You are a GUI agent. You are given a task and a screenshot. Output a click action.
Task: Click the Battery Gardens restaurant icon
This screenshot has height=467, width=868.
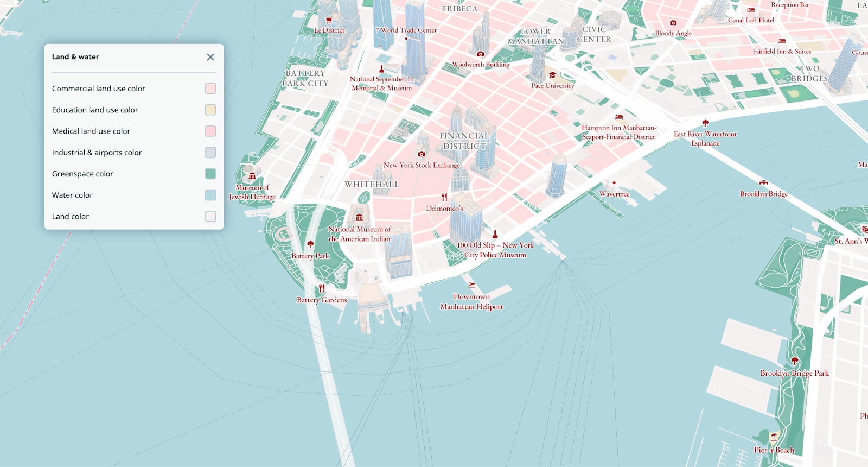pyautogui.click(x=322, y=288)
